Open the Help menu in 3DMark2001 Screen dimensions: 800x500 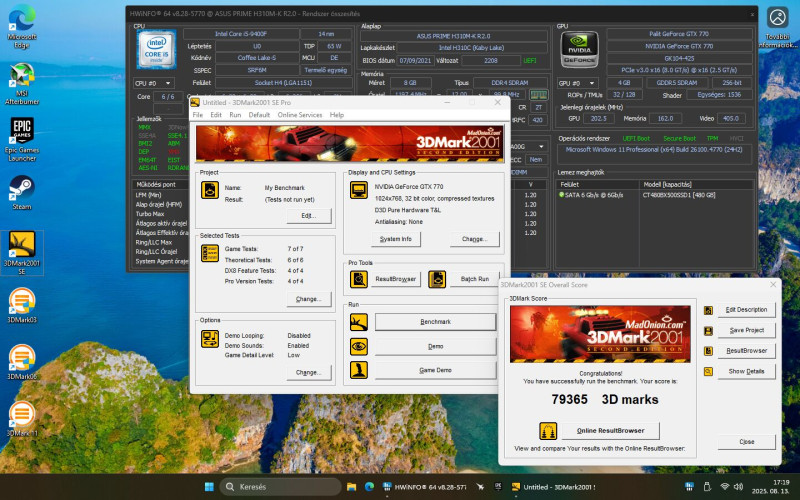(337, 115)
